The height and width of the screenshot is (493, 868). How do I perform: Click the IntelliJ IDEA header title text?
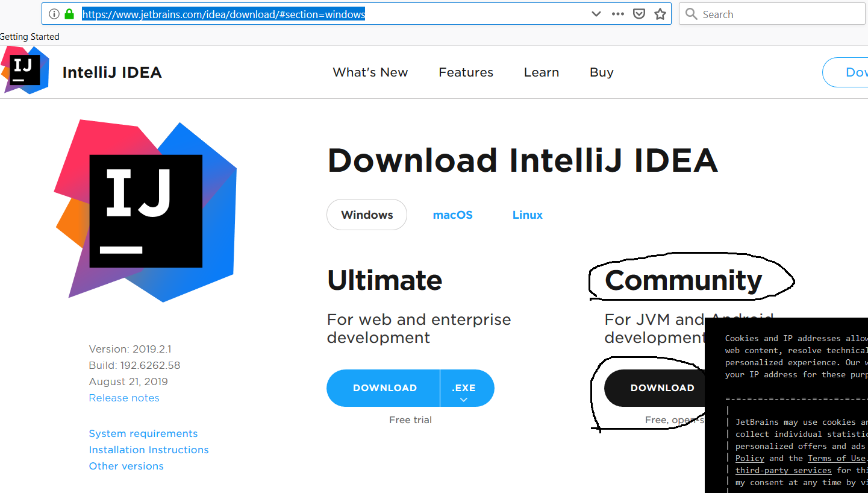point(112,72)
